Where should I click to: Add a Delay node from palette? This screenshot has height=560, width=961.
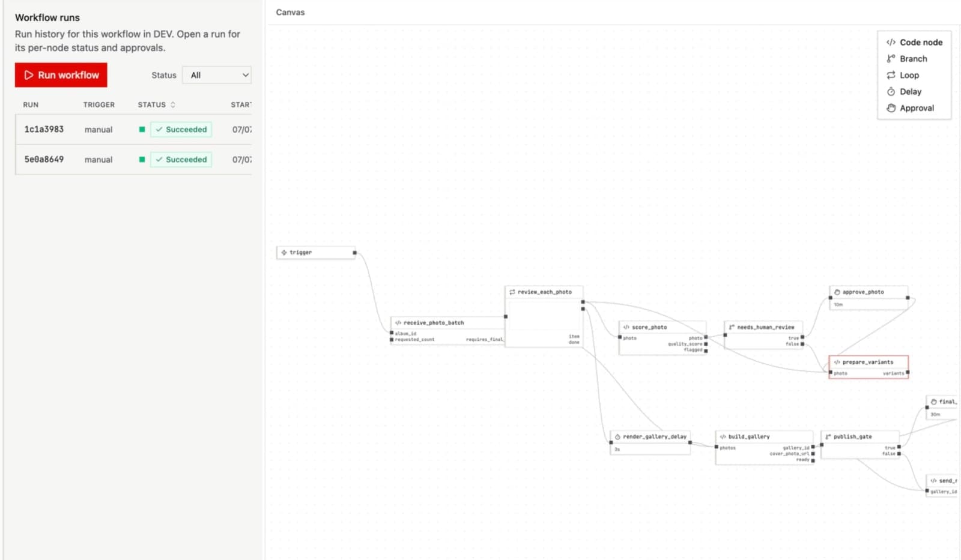[904, 91]
